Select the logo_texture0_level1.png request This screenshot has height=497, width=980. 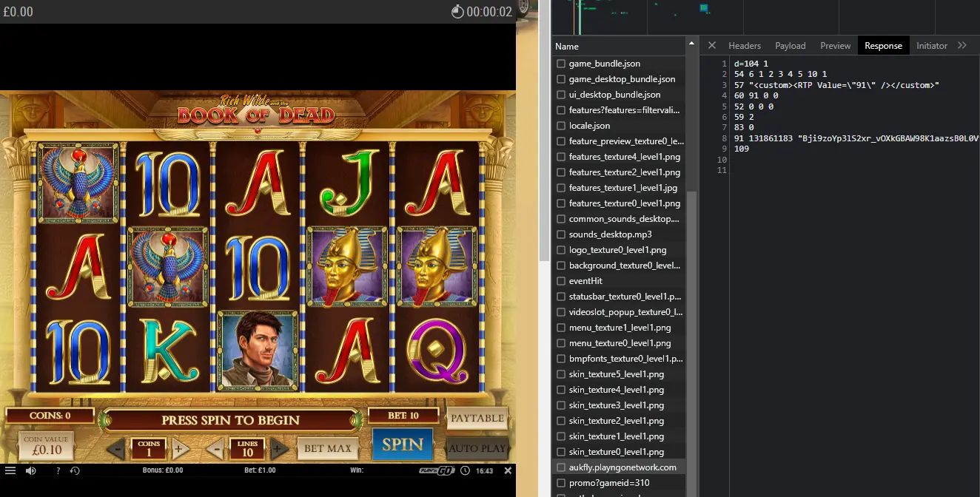[619, 250]
